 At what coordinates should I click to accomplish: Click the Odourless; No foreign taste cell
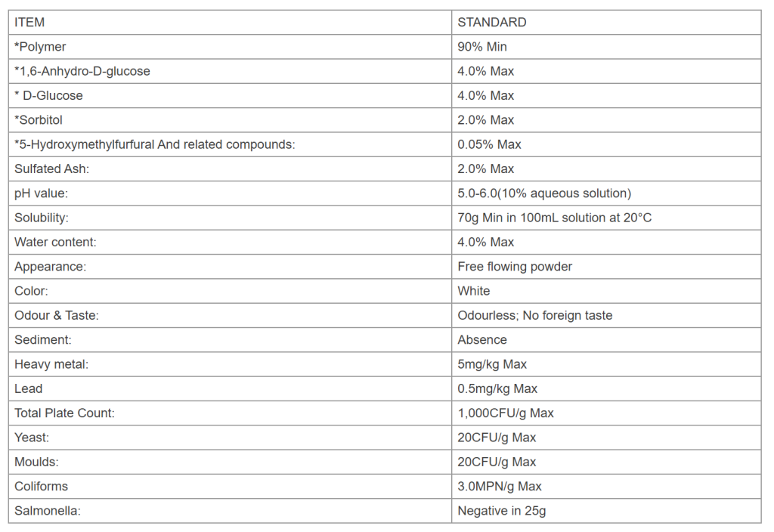(x=606, y=315)
